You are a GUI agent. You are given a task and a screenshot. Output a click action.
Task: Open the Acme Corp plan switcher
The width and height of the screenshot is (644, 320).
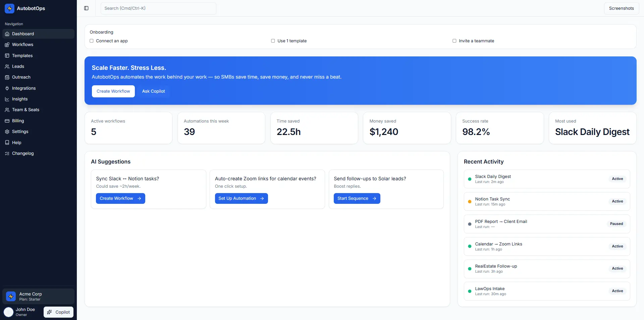tap(38, 296)
